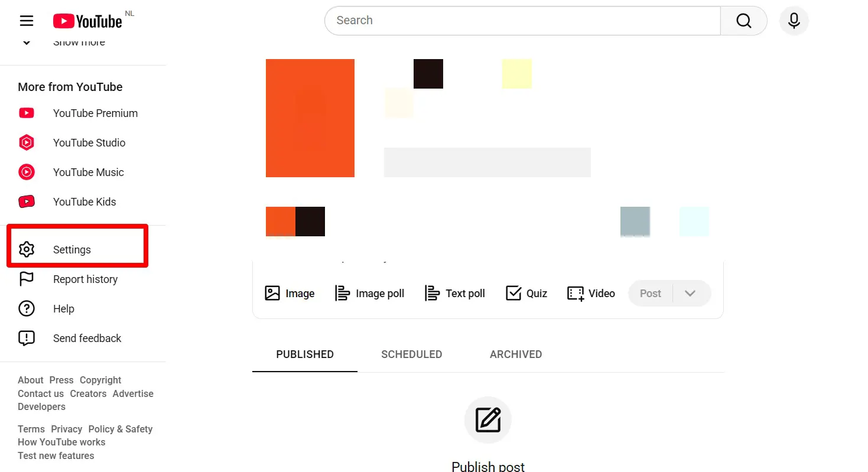
Task: Switch to the Scheduled tab
Action: click(x=411, y=354)
